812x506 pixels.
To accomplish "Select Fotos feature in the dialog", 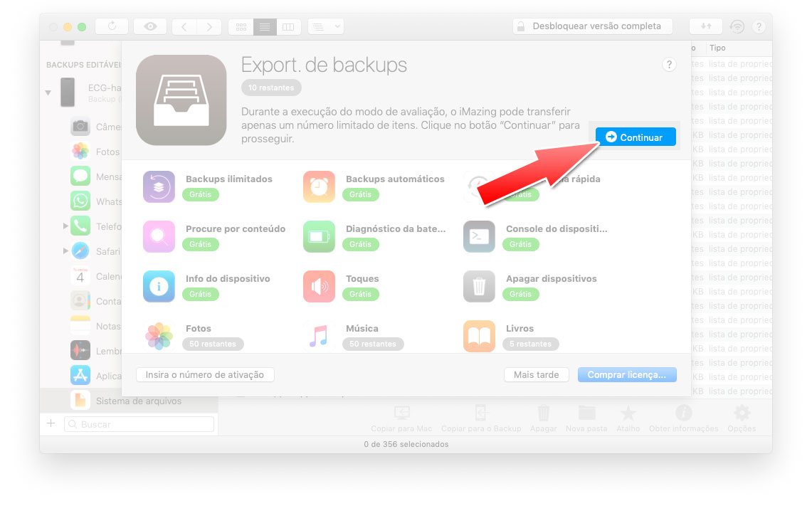I will point(193,336).
